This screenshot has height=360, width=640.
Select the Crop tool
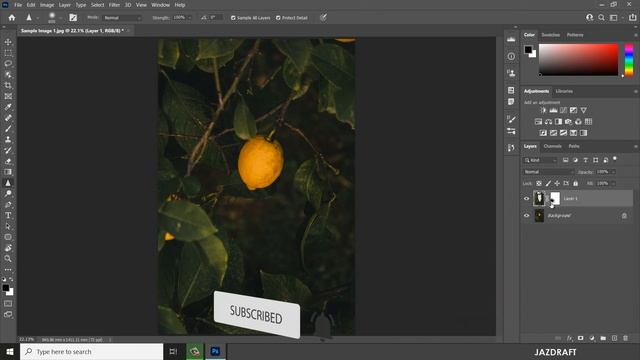point(8,85)
